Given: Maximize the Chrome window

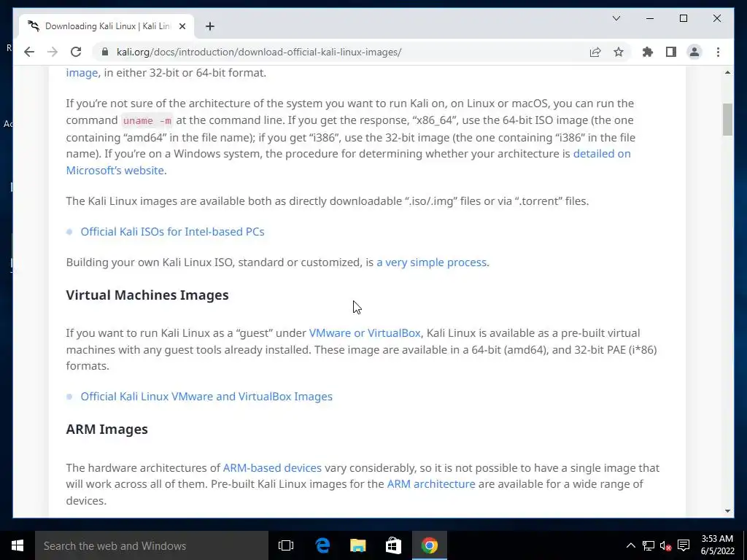Looking at the screenshot, I should pos(683,18).
